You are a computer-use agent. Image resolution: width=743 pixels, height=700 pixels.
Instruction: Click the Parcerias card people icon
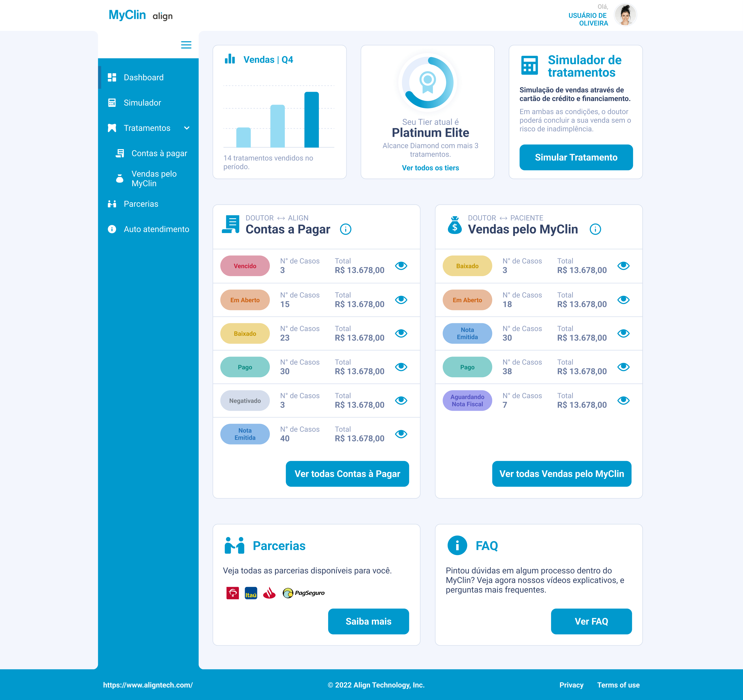tap(234, 546)
